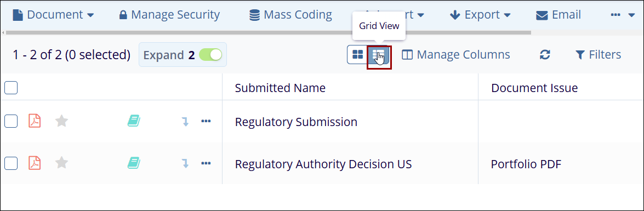Star the Regulatory Authority Decision US document
The width and height of the screenshot is (644, 211).
[61, 163]
